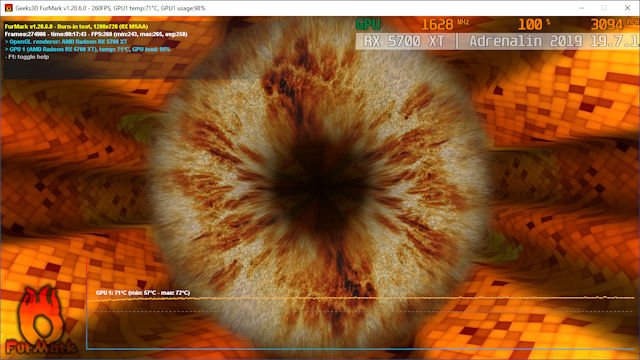Click the green GPU overlay label
Screen dimensions: 640x360
(368, 24)
